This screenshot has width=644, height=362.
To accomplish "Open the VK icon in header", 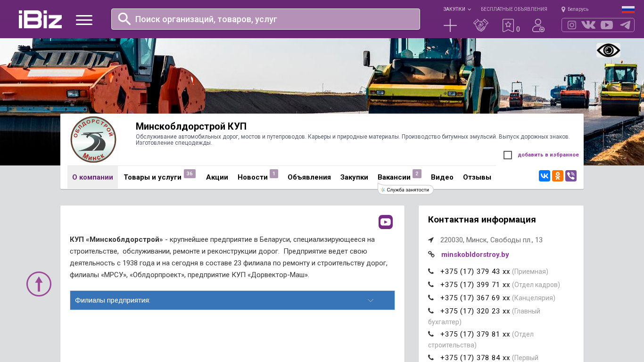I will [588, 25].
